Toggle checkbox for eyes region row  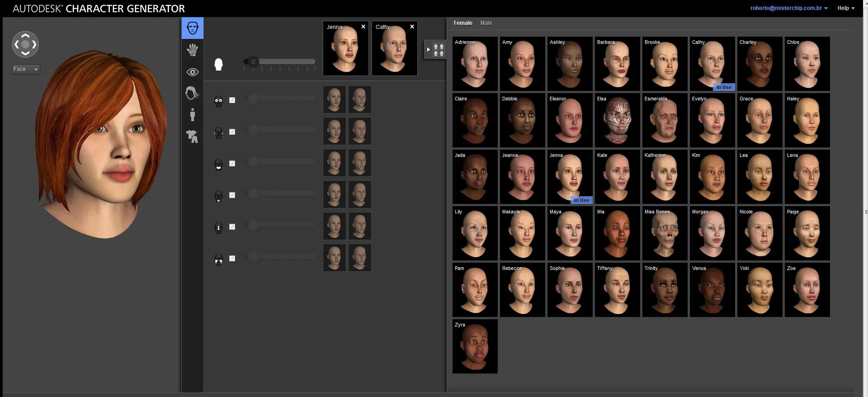(232, 100)
